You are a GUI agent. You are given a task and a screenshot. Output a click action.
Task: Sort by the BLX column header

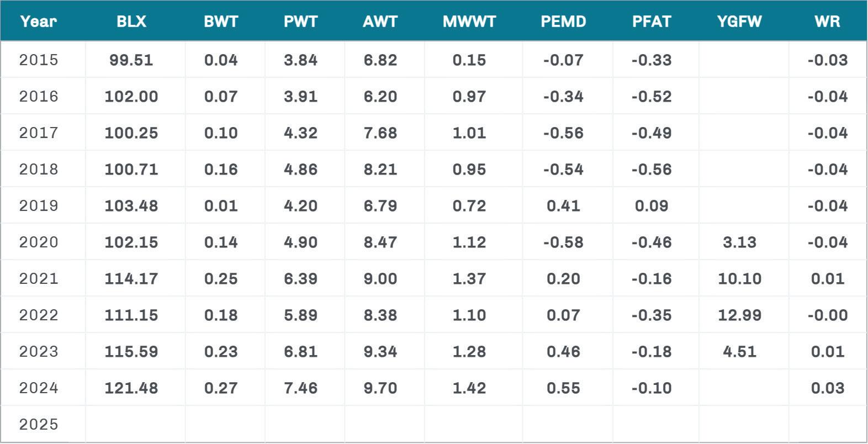[x=131, y=22]
